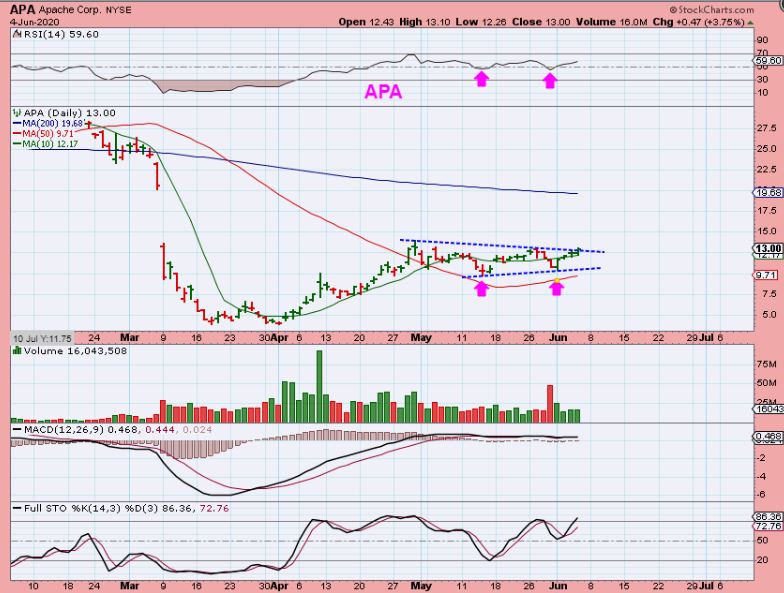Click the 27.5 price axis label
Viewport: 784px width, 593px height.
(x=766, y=128)
